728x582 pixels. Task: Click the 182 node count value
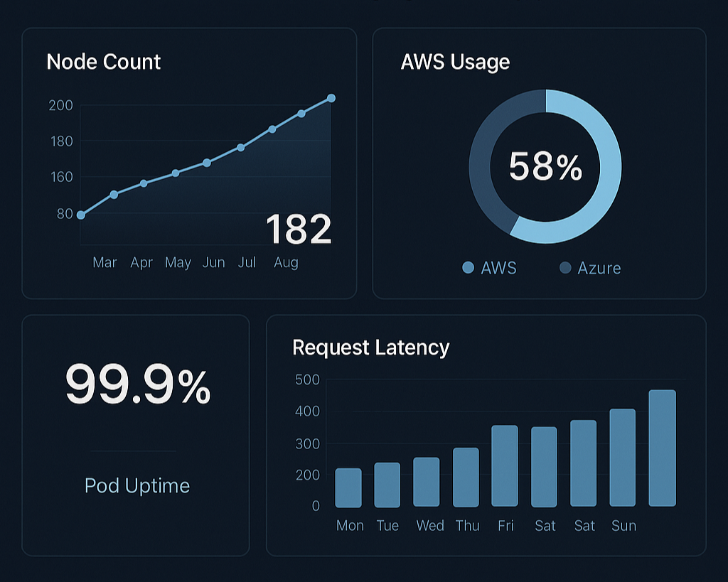point(299,230)
